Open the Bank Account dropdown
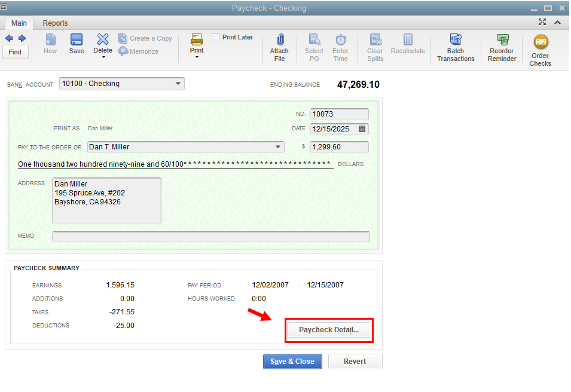 point(178,84)
